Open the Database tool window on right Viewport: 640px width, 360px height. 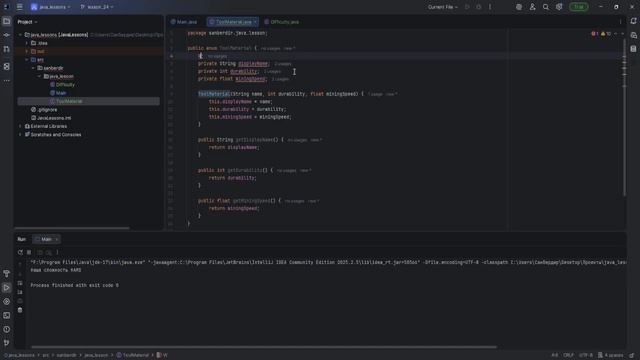click(633, 49)
